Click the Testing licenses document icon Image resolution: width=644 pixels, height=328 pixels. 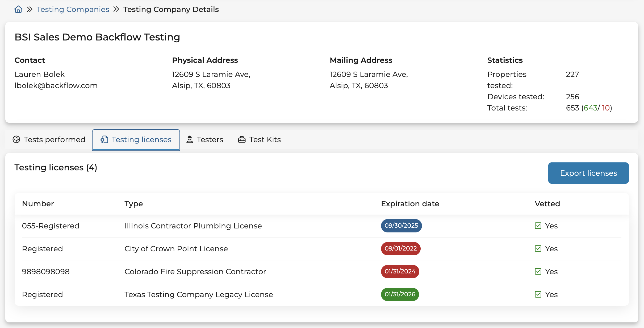[104, 140]
